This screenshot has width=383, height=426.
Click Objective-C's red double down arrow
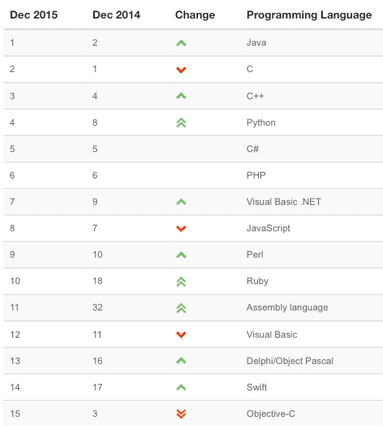click(x=181, y=414)
